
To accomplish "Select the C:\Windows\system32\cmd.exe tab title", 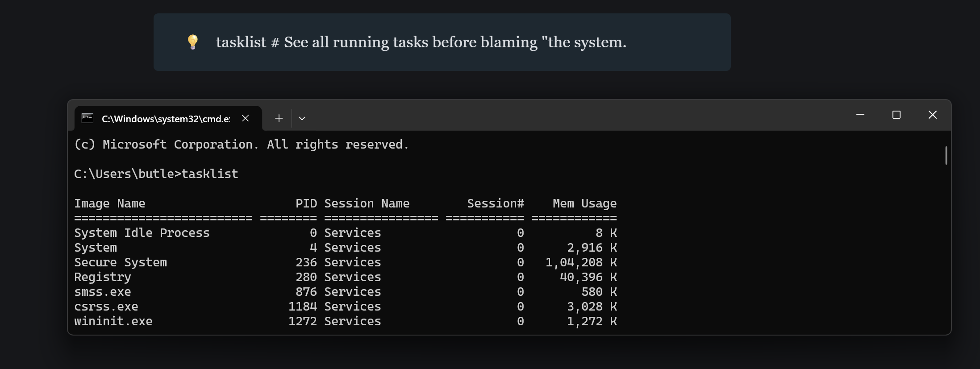I will 166,119.
